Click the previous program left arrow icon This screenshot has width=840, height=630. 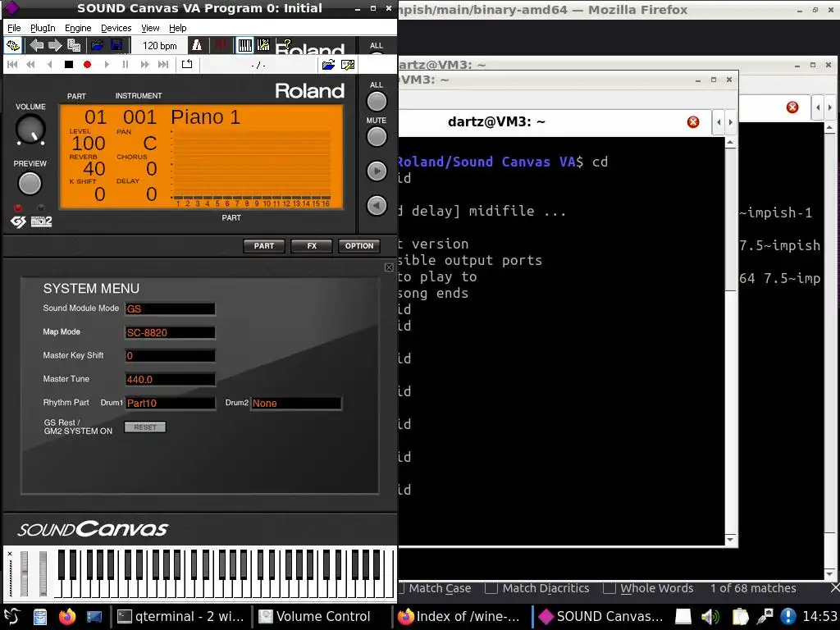click(36, 46)
